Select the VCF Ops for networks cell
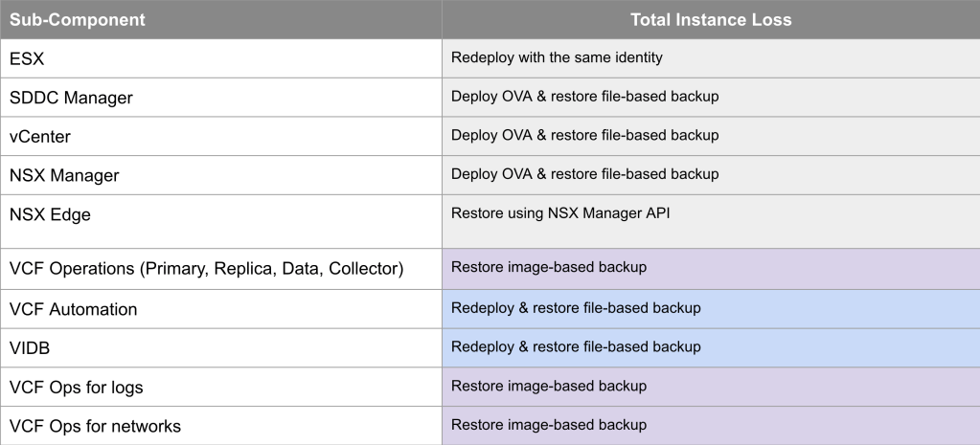Screen dimensions: 980x445 click(95, 426)
